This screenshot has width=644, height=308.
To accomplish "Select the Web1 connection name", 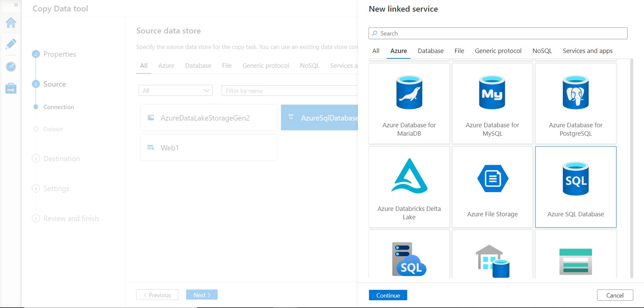I will coord(170,148).
